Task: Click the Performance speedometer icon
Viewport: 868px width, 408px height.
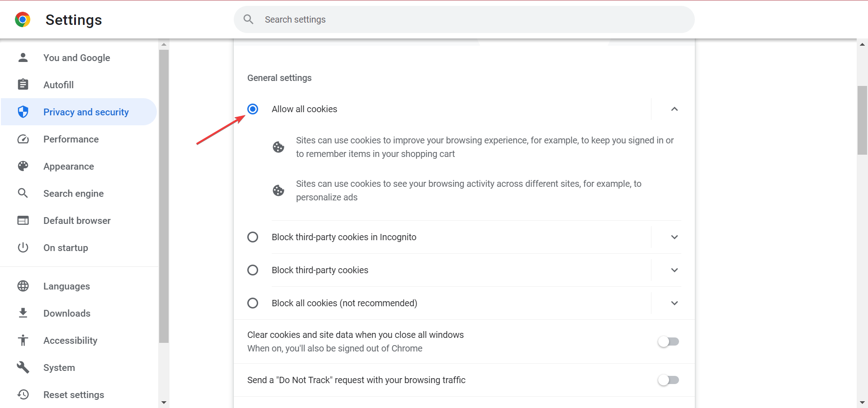Action: (23, 139)
